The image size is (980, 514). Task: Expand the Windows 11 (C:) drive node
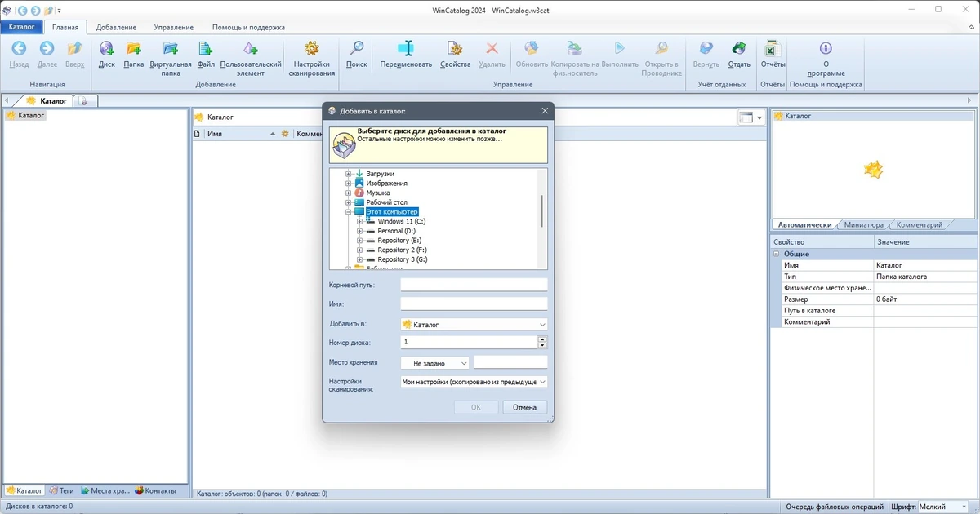(359, 222)
